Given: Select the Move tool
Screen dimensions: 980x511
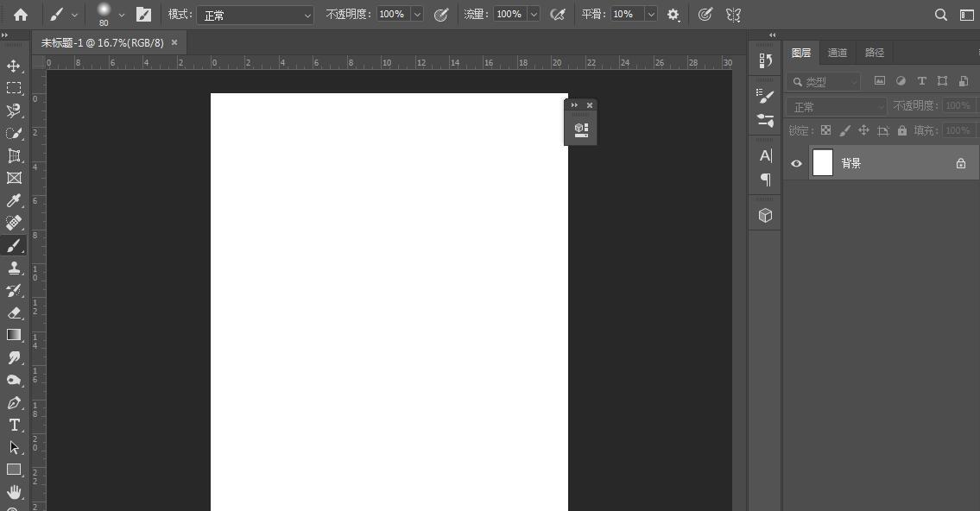Looking at the screenshot, I should (x=14, y=65).
